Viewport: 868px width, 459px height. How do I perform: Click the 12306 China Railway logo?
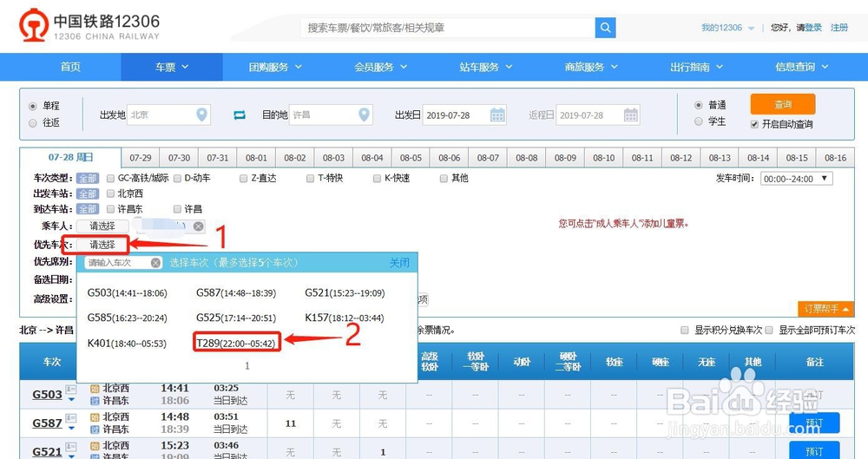click(x=89, y=26)
